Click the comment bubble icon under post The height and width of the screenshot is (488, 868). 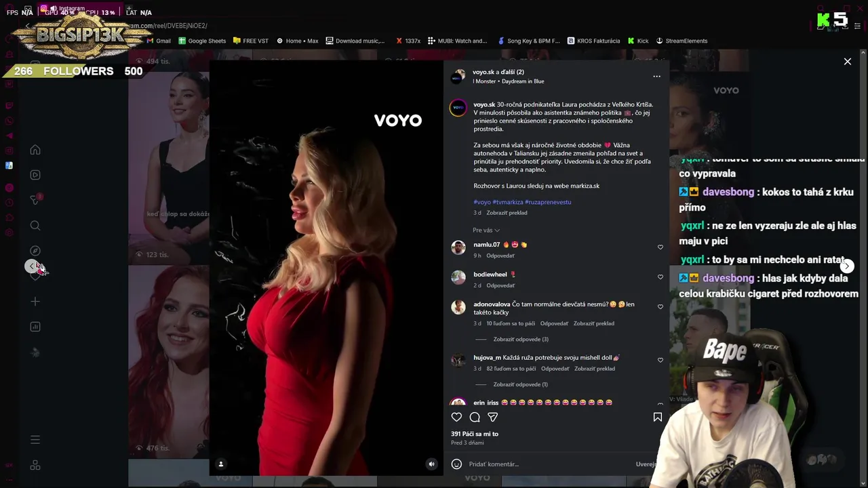475,418
